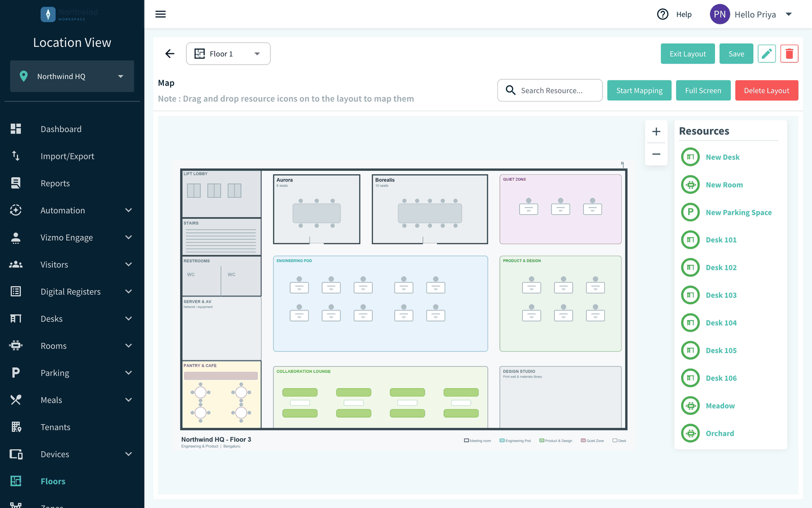Image resolution: width=812 pixels, height=508 pixels.
Task: Go back with the left arrow icon
Action: 170,53
